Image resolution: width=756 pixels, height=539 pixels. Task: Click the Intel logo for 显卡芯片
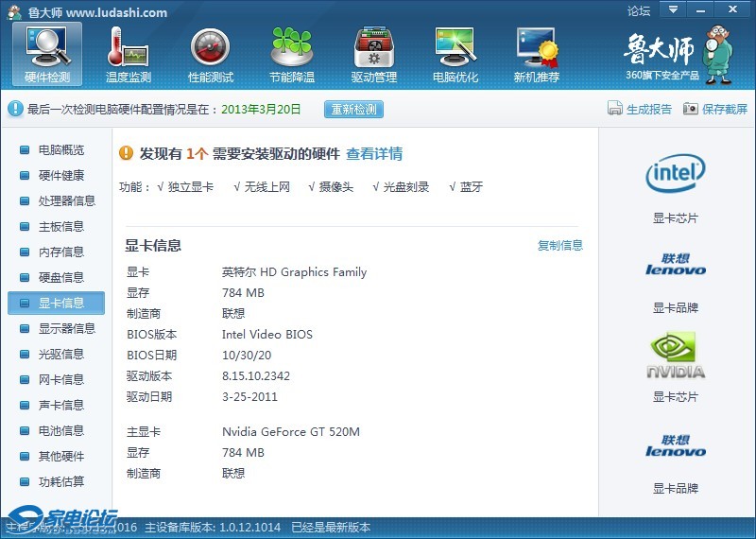(675, 174)
